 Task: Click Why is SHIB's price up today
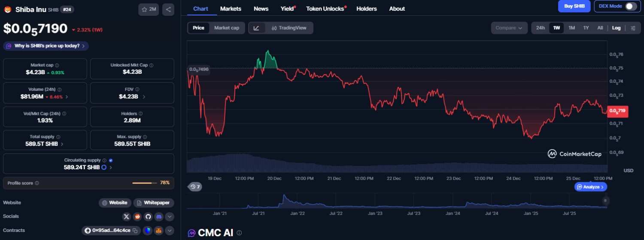[46, 46]
